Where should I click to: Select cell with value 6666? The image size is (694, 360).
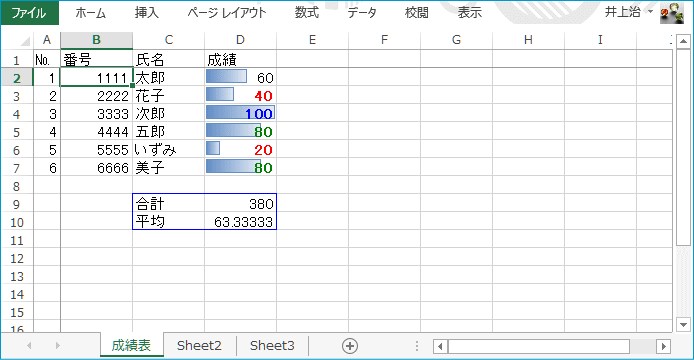tap(96, 168)
